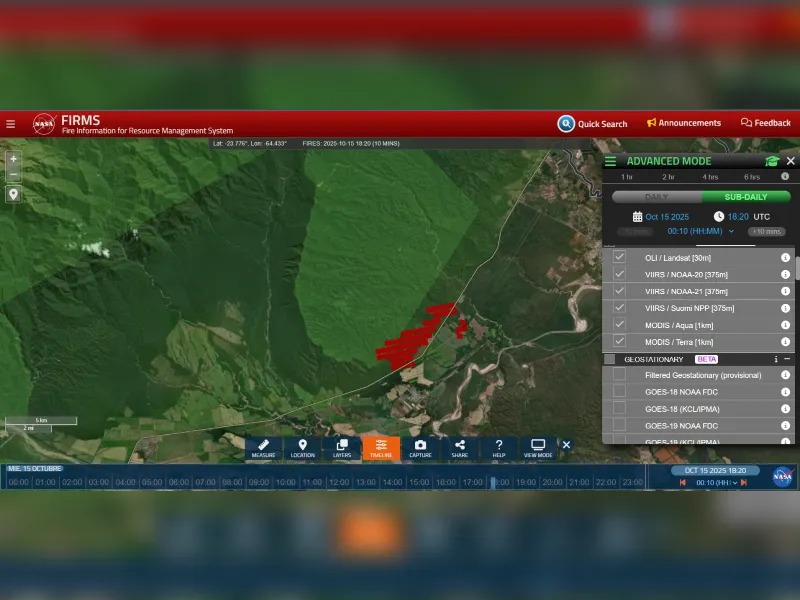Collapse the Geostationary section
800x600 pixels.
click(x=787, y=359)
